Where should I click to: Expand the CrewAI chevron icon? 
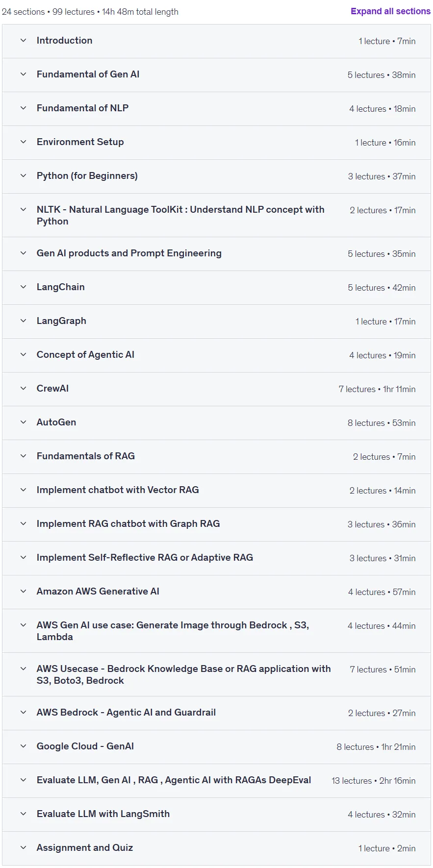coord(23,389)
